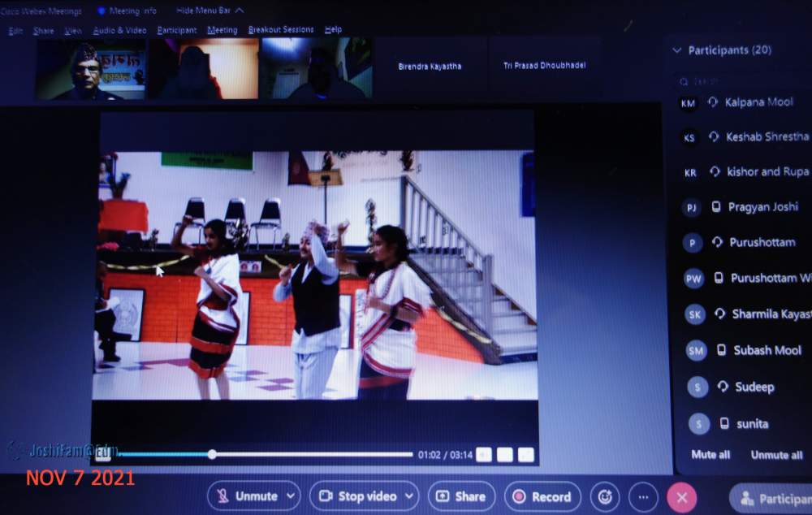
Task: Open the Audio & Video menu
Action: click(x=119, y=31)
